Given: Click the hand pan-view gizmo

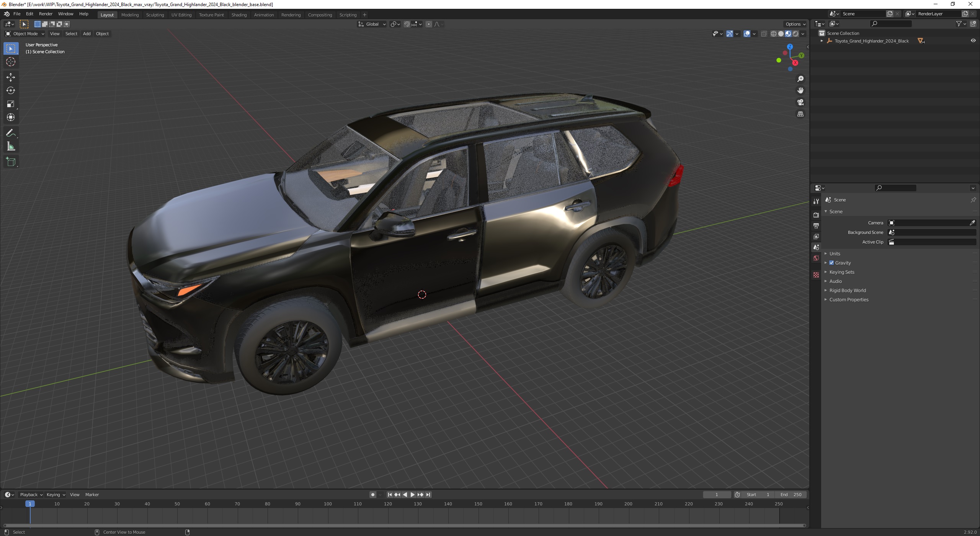Looking at the screenshot, I should [x=800, y=91].
